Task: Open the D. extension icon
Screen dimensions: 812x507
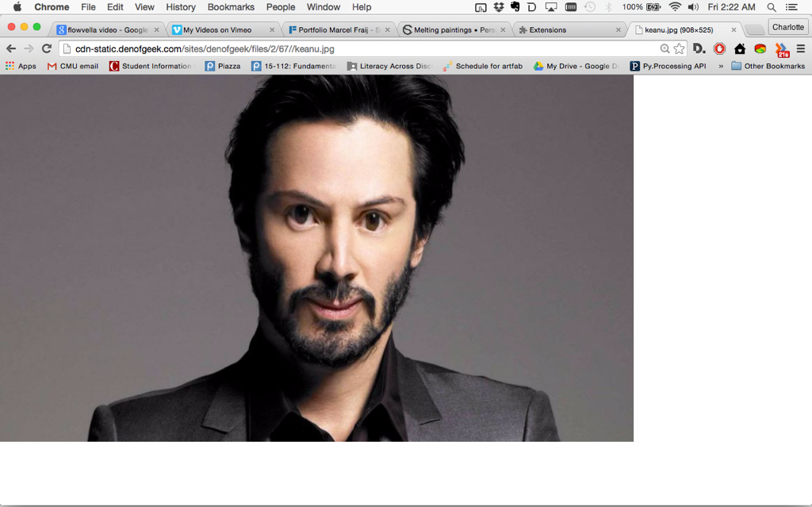Action: coord(699,48)
